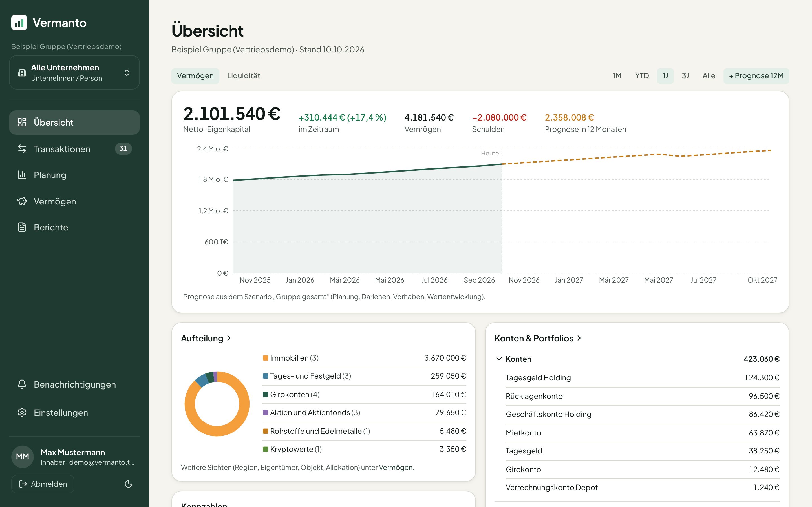Screen dimensions: 812x507
Task: Click the Übersicht grid icon
Action: pos(22,123)
